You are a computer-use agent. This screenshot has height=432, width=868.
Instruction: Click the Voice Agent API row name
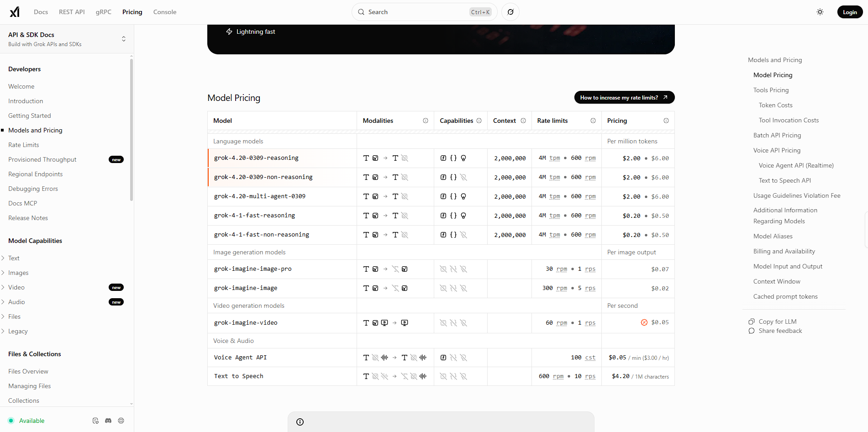coord(240,358)
